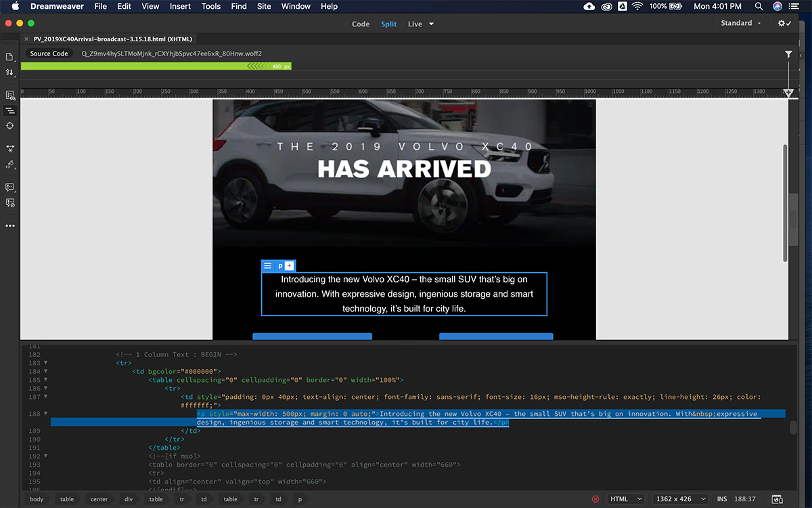Collapse code at line 188 triangle

tap(45, 413)
